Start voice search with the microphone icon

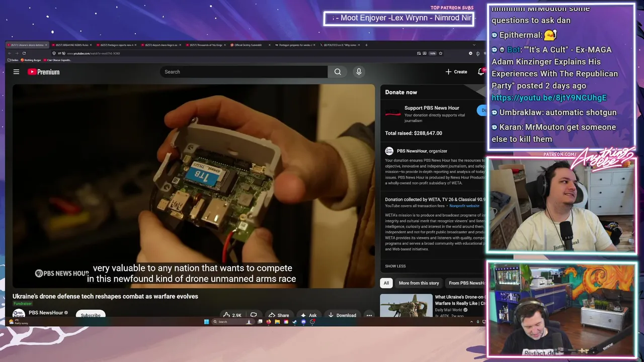359,72
